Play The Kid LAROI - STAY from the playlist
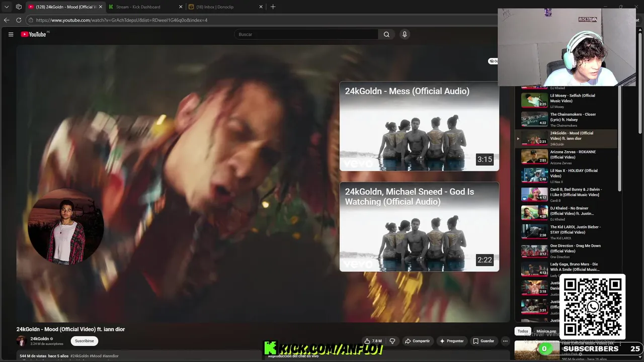This screenshot has height=362, width=644. pyautogui.click(x=566, y=232)
